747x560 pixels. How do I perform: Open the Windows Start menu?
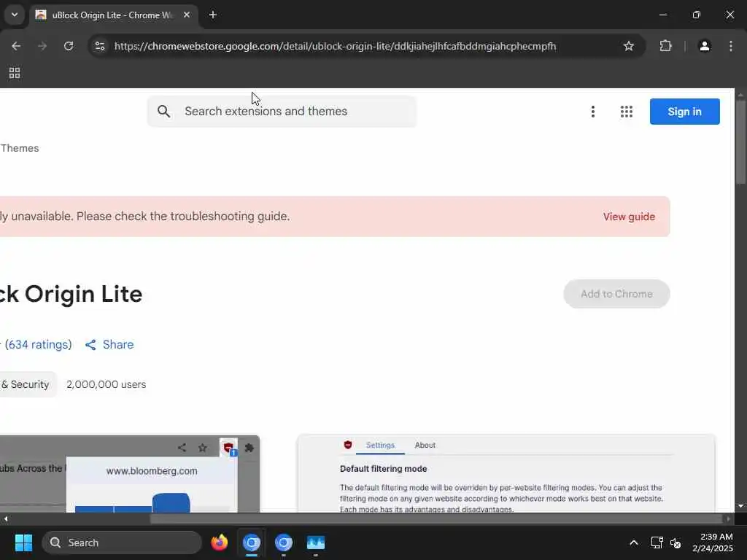point(23,542)
